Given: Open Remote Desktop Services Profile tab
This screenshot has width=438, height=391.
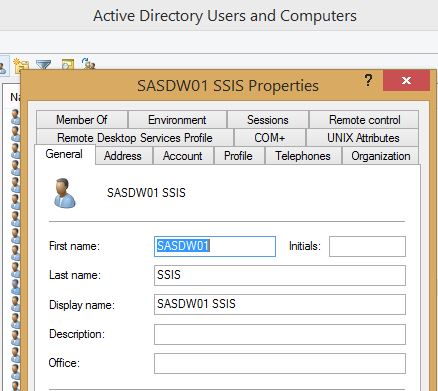Looking at the screenshot, I should click(135, 138).
